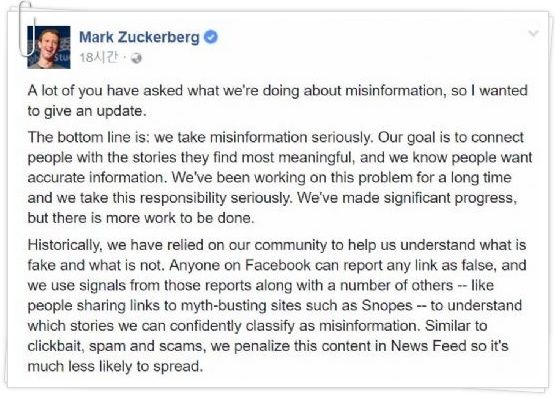Click the sentence 'The bottom line is'
555x398 pixels.
tap(200, 137)
